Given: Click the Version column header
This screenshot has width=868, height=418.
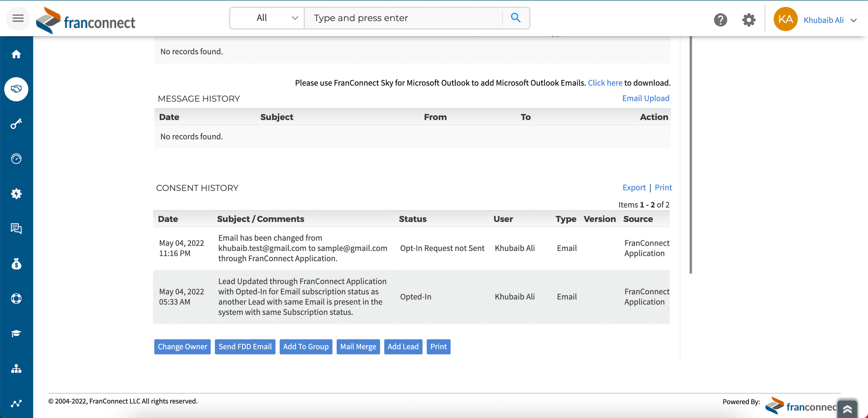Looking at the screenshot, I should pos(599,219).
